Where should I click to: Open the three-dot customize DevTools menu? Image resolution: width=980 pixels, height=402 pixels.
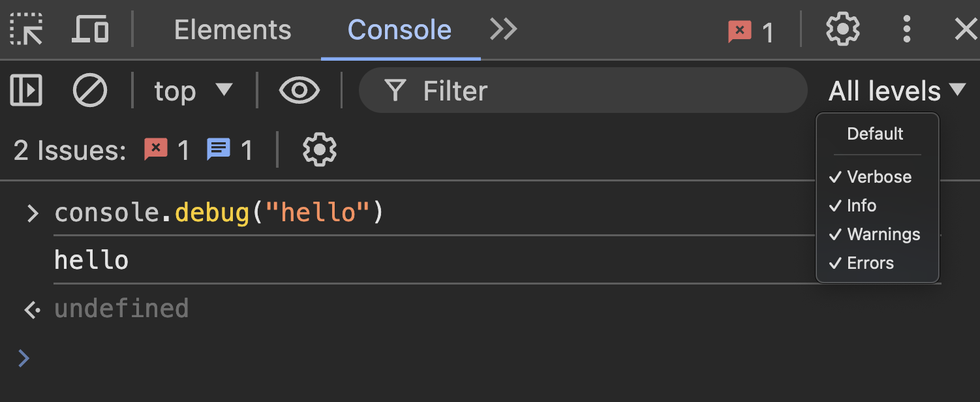click(906, 29)
